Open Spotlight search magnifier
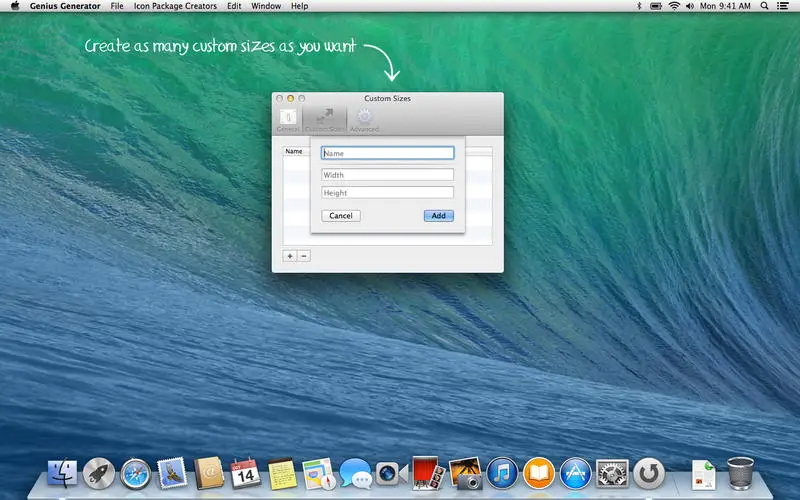800x500 pixels. [x=764, y=6]
